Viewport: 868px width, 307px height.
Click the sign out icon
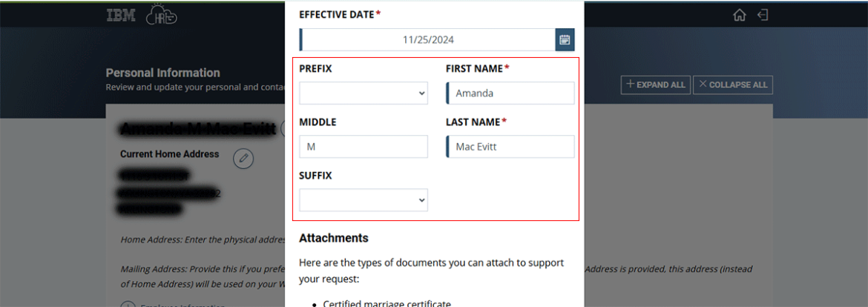click(763, 16)
